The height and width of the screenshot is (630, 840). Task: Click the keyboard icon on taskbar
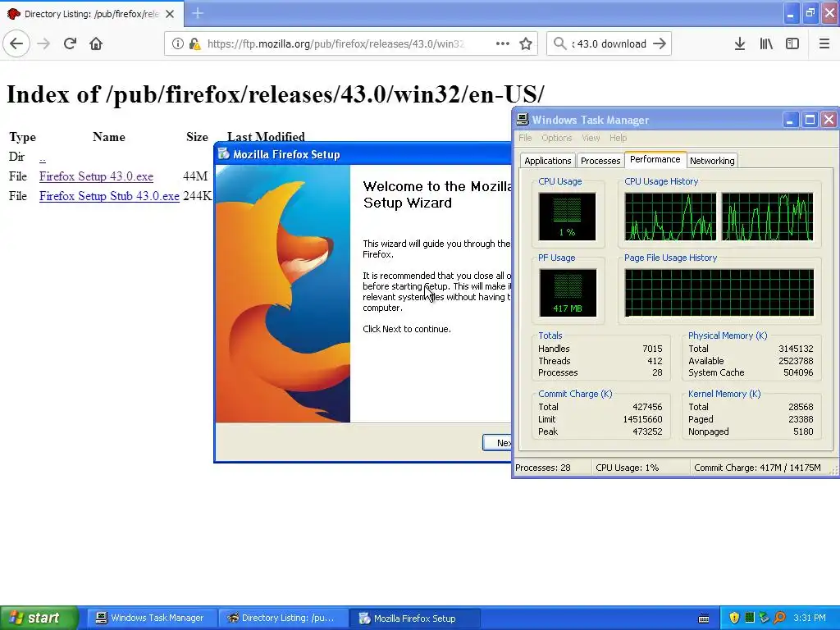pyautogui.click(x=704, y=619)
